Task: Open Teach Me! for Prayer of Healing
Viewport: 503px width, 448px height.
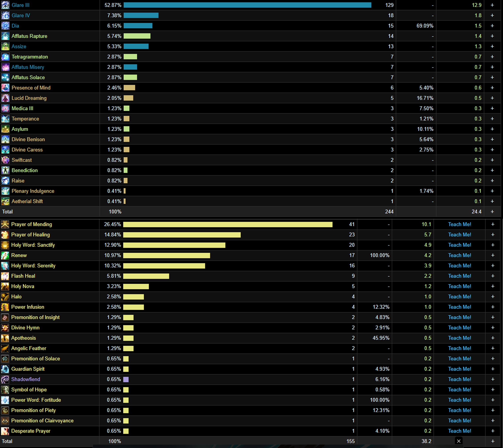Action: 459,235
